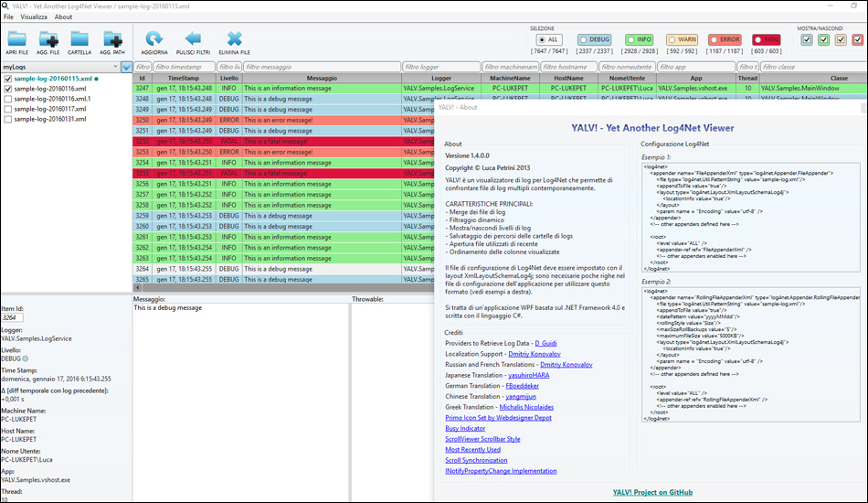Open the yasuhiroHARA translator link
This screenshot has height=503, width=868.
(x=529, y=375)
